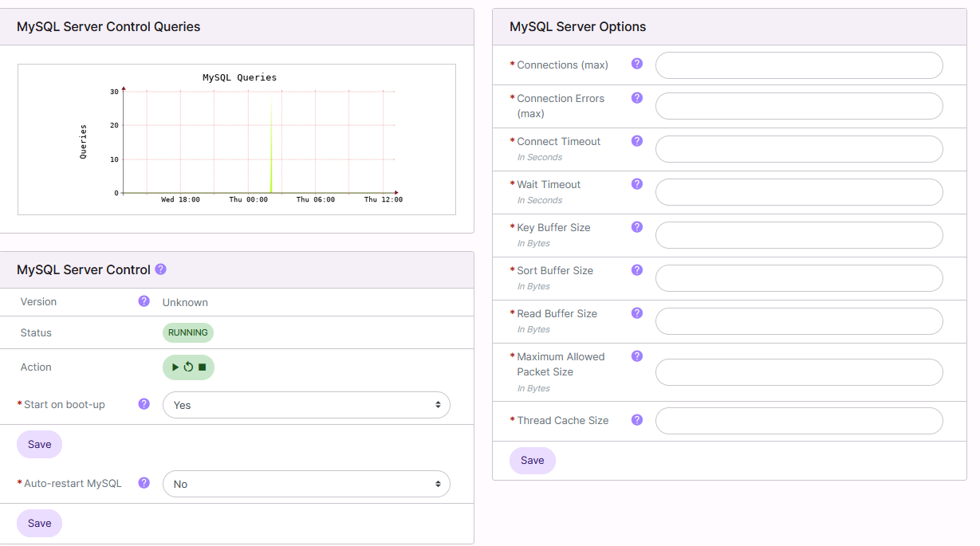Open help for Auto-restart MySQL
This screenshot has height=546, width=980.
[144, 483]
